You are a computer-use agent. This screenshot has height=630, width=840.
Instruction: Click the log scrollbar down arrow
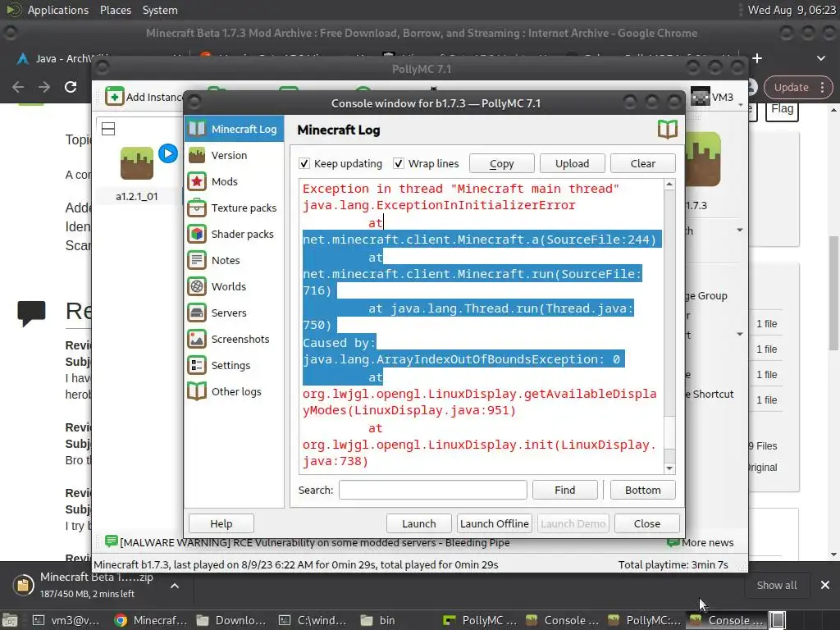(669, 468)
